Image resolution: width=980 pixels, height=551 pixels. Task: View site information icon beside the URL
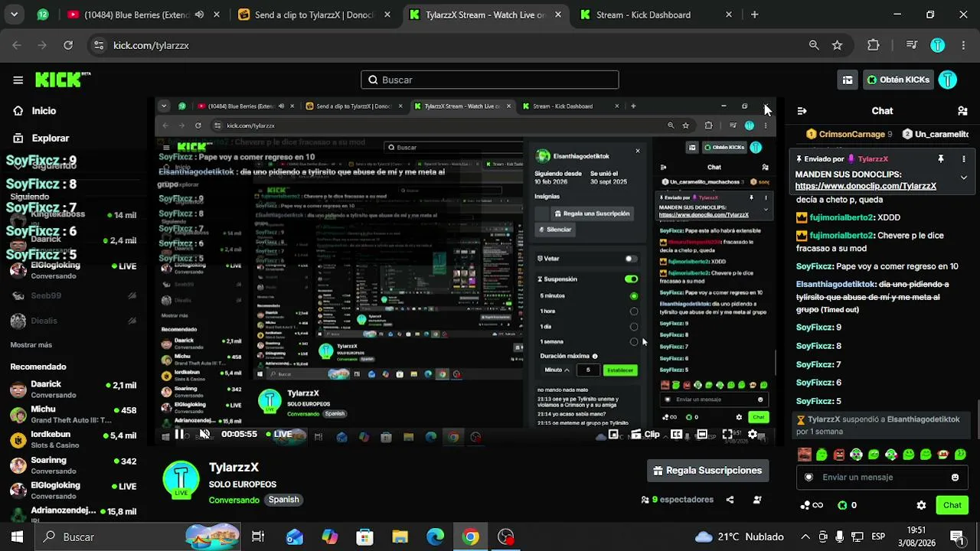coord(98,45)
